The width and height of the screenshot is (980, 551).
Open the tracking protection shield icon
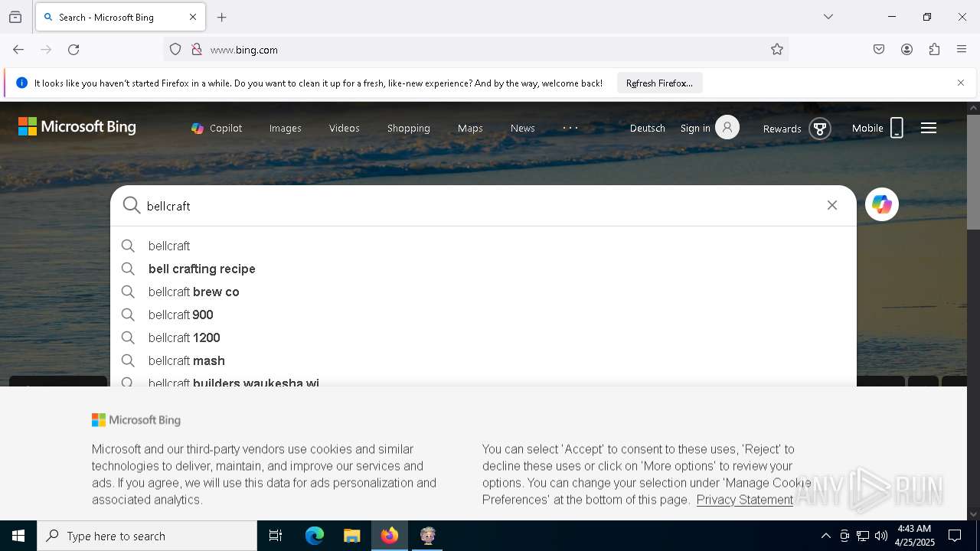point(175,50)
